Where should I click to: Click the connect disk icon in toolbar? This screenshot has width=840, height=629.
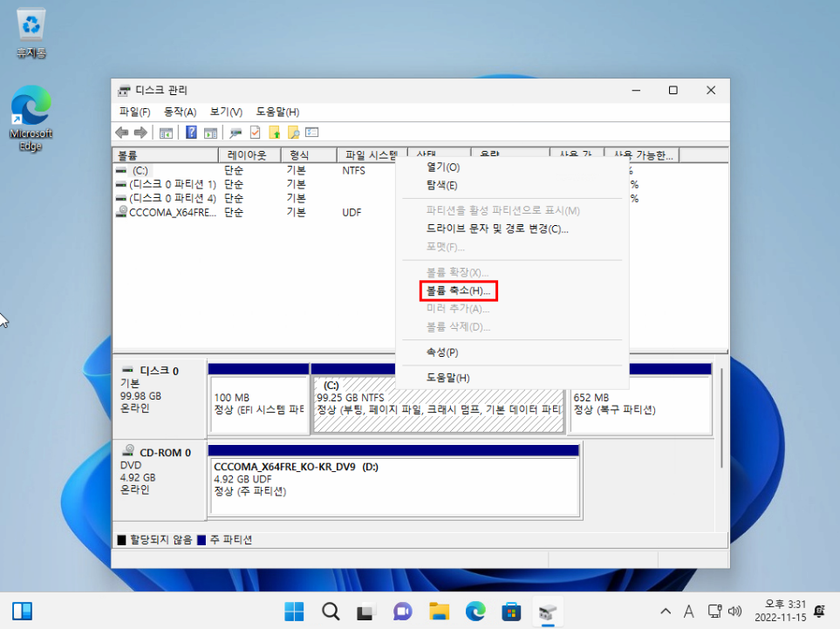[x=236, y=133]
